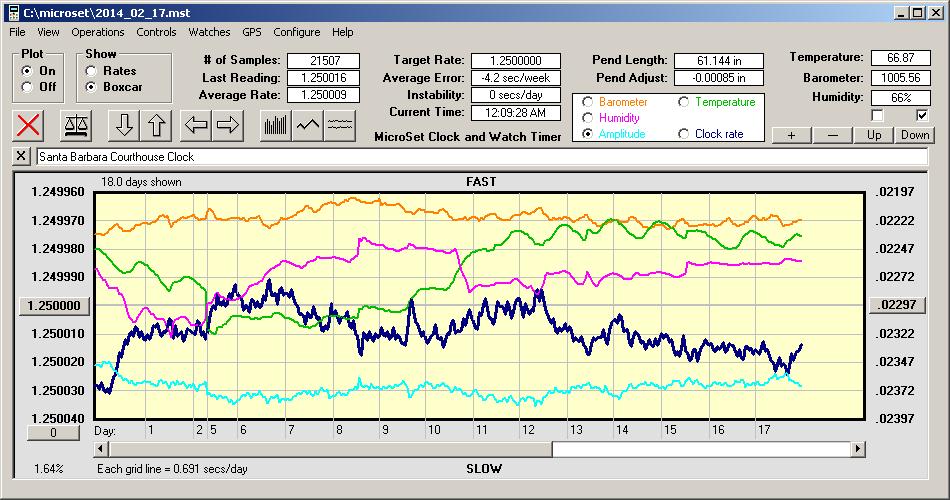Click the horizontal scrollbar left arrow
The image size is (950, 500).
[x=101, y=449]
